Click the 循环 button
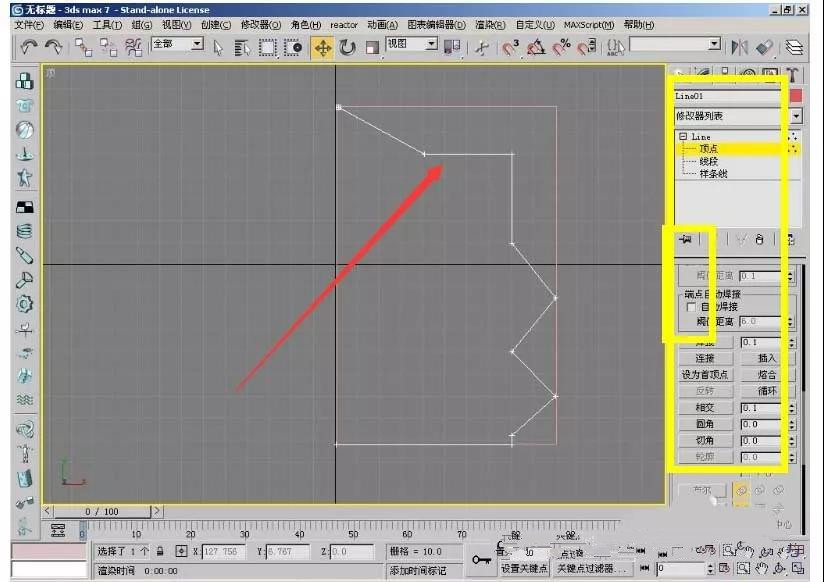 click(x=767, y=391)
